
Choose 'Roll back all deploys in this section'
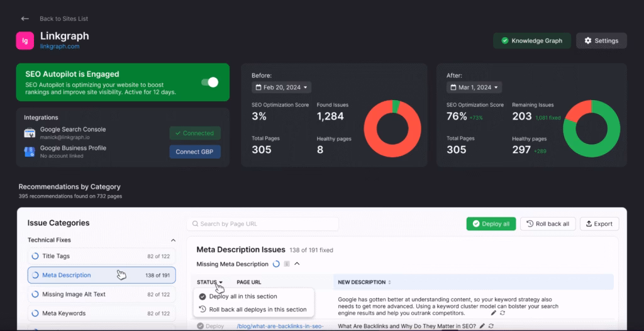pos(257,310)
